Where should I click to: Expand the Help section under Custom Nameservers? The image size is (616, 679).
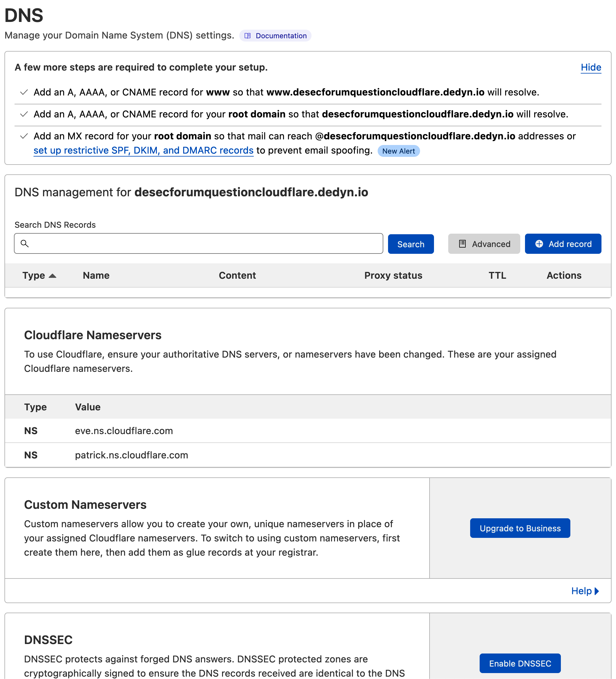(x=585, y=591)
